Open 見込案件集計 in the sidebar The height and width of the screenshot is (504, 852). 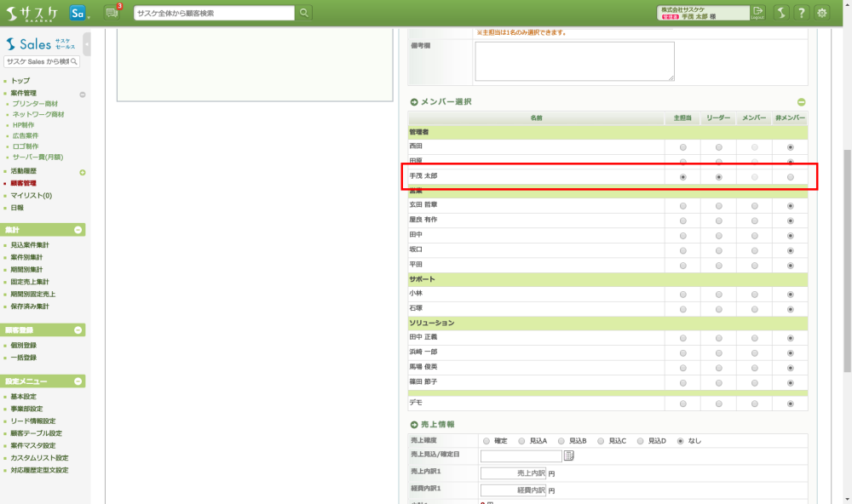(x=30, y=245)
